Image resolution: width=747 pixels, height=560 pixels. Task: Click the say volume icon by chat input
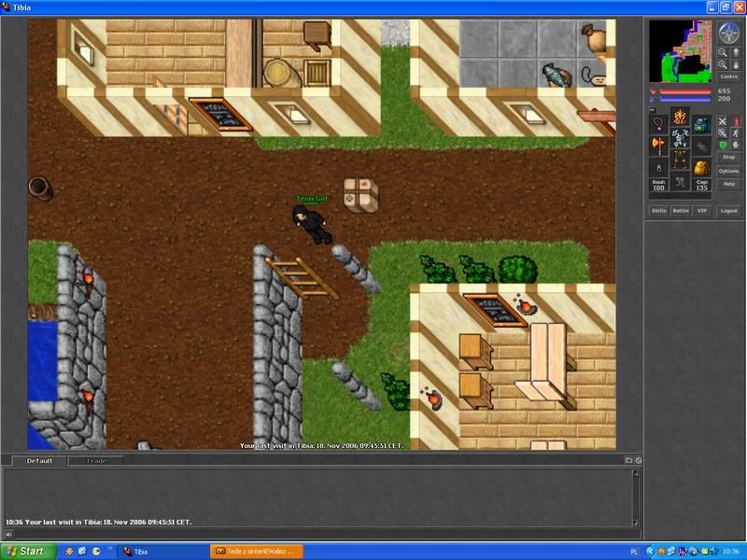pyautogui.click(x=8, y=534)
